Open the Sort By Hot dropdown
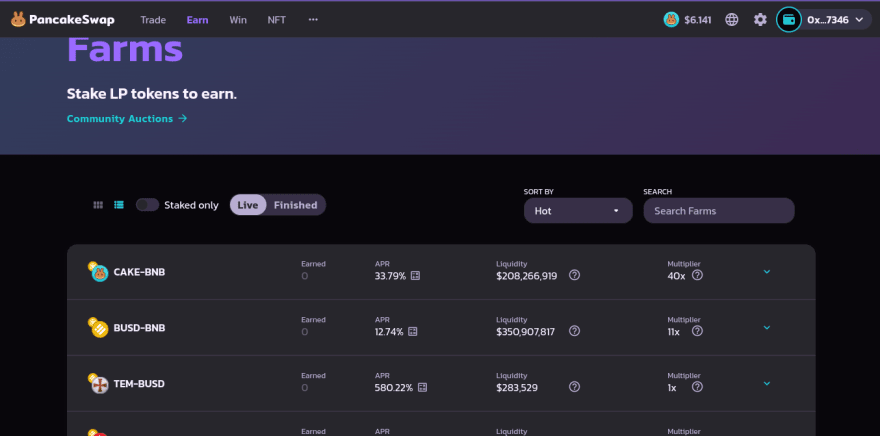Viewport: 880px width, 436px height. tap(578, 211)
